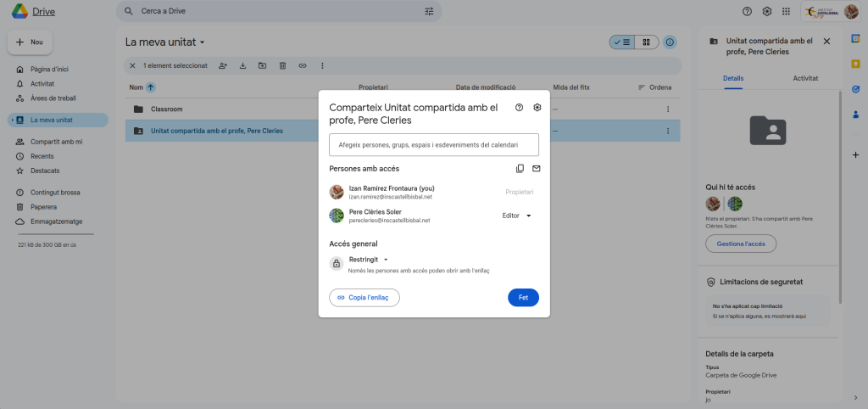Open Editor role dropdown for Pere Clèries
The width and height of the screenshot is (868, 409).
click(x=516, y=216)
